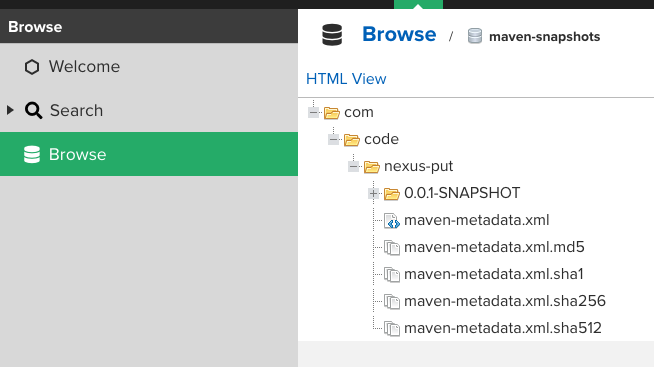Click the maven-metadata.xml.md5 file icon
Viewport: 654px width, 367px height.
392,248
